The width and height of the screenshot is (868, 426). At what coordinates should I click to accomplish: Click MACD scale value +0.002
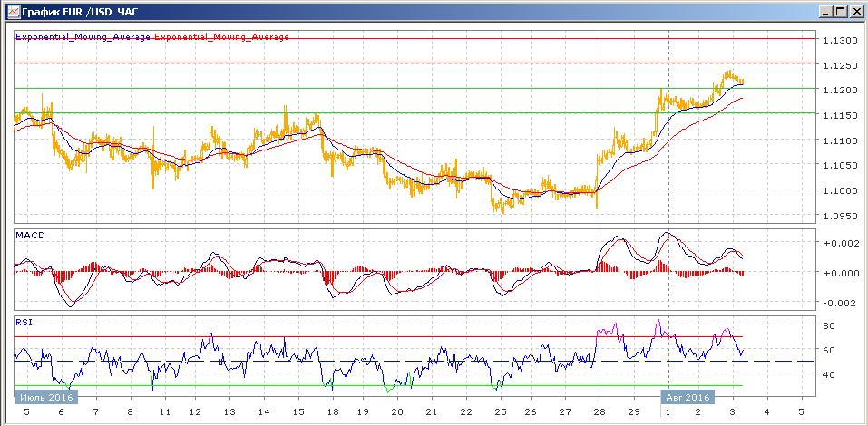[841, 243]
